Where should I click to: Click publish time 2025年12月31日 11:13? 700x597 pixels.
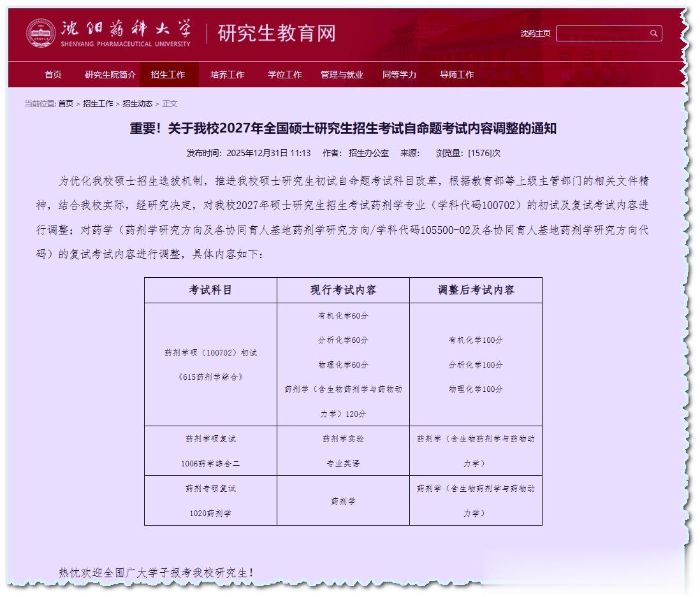tap(269, 153)
